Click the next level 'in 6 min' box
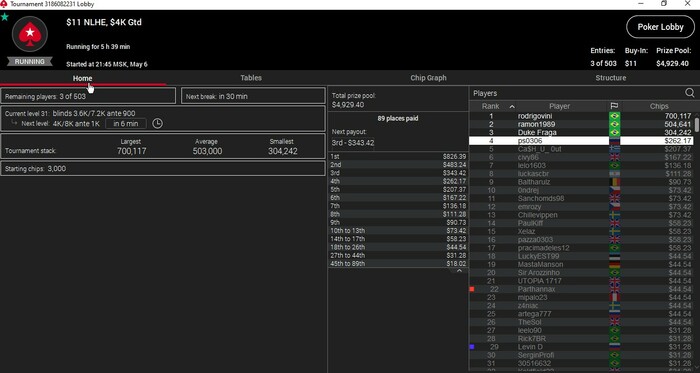700x373 pixels. click(x=125, y=124)
